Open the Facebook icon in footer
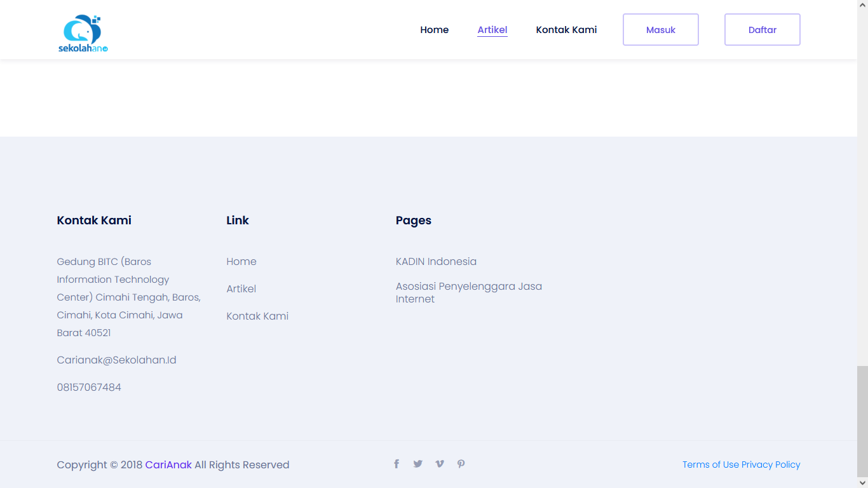 397,464
